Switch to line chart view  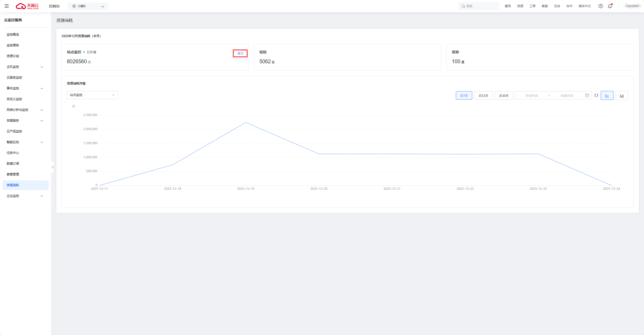[x=607, y=96]
